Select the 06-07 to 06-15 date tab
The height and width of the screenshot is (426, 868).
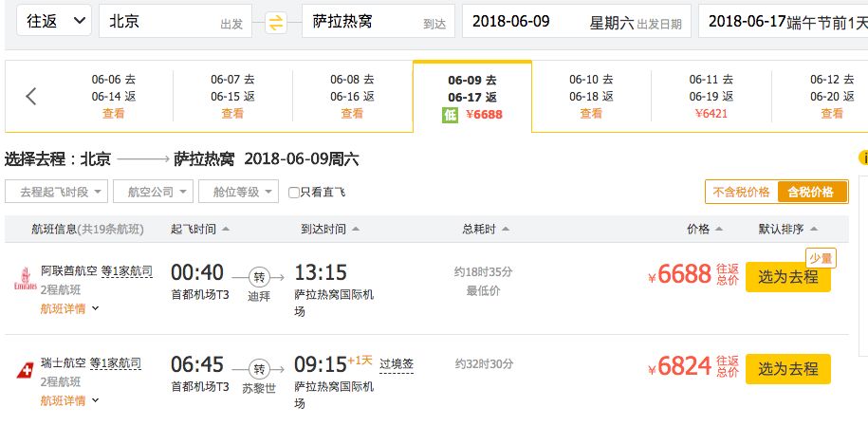(x=232, y=97)
